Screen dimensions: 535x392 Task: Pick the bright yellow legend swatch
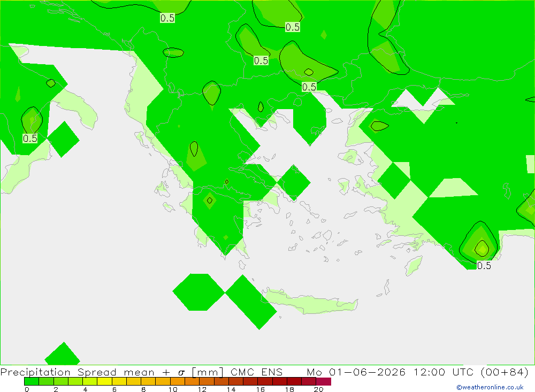point(104,381)
